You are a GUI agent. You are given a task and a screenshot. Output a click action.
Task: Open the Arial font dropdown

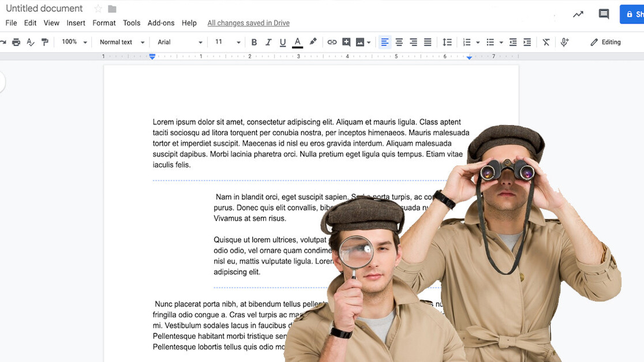click(x=180, y=42)
